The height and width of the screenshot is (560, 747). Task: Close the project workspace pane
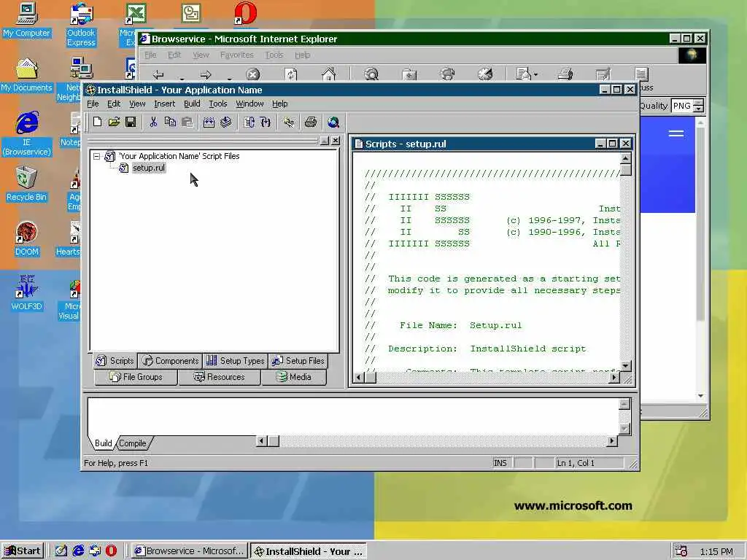coord(336,141)
